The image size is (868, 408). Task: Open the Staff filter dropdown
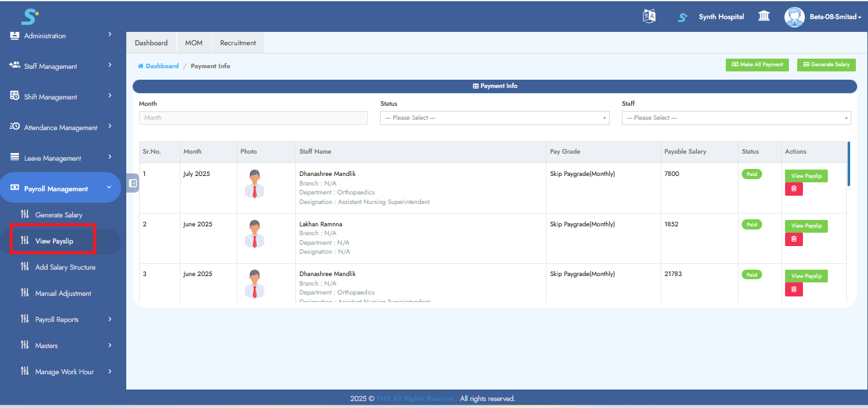[x=736, y=118]
